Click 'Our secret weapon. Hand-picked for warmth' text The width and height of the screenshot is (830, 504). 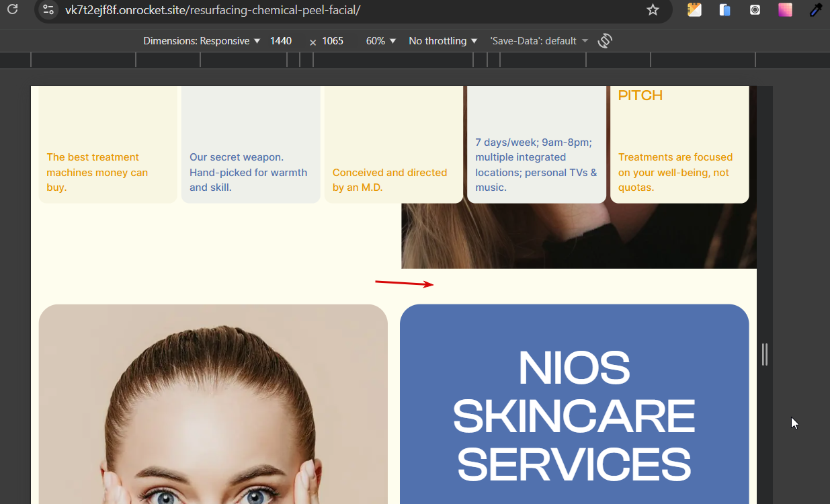point(248,172)
